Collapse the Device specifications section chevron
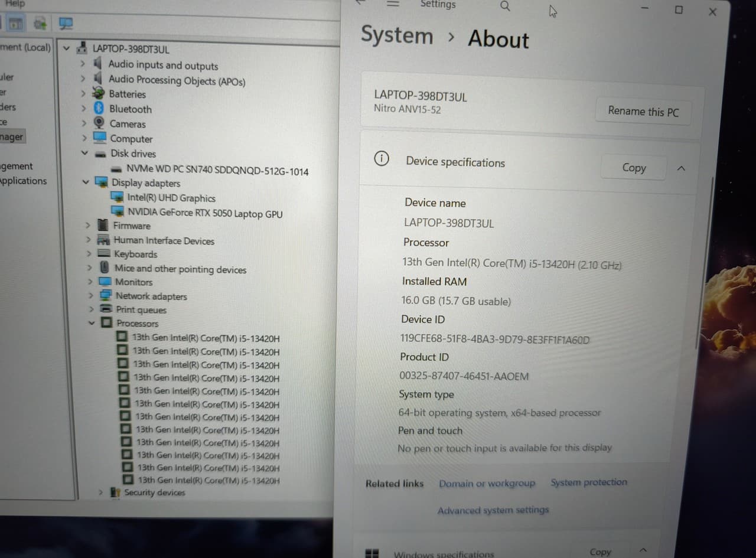This screenshot has height=558, width=756. (x=680, y=168)
